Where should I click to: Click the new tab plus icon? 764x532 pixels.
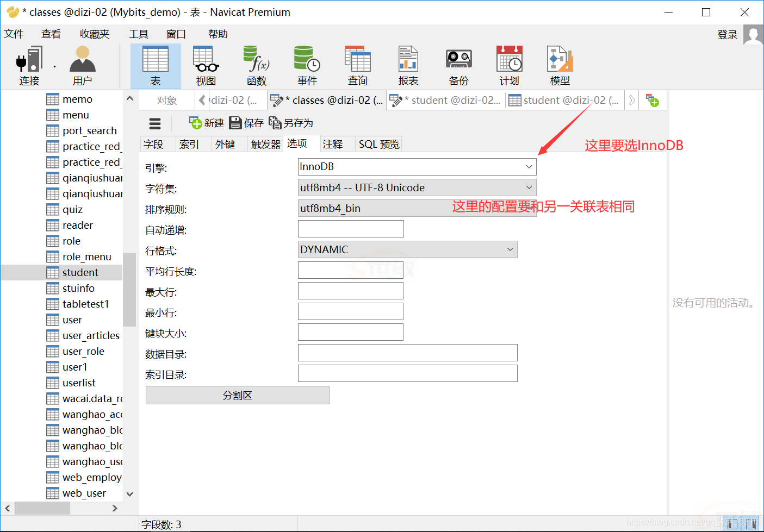click(652, 101)
